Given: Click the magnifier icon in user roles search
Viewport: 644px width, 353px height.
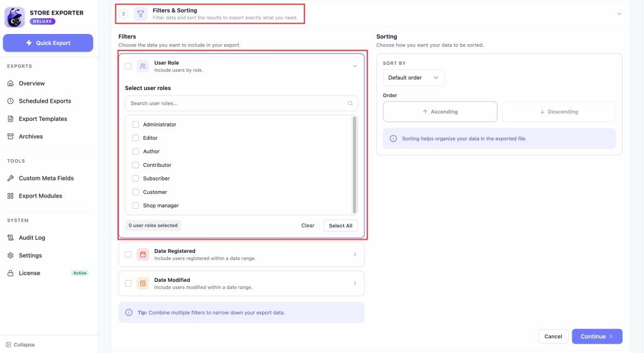Looking at the screenshot, I should coord(350,103).
